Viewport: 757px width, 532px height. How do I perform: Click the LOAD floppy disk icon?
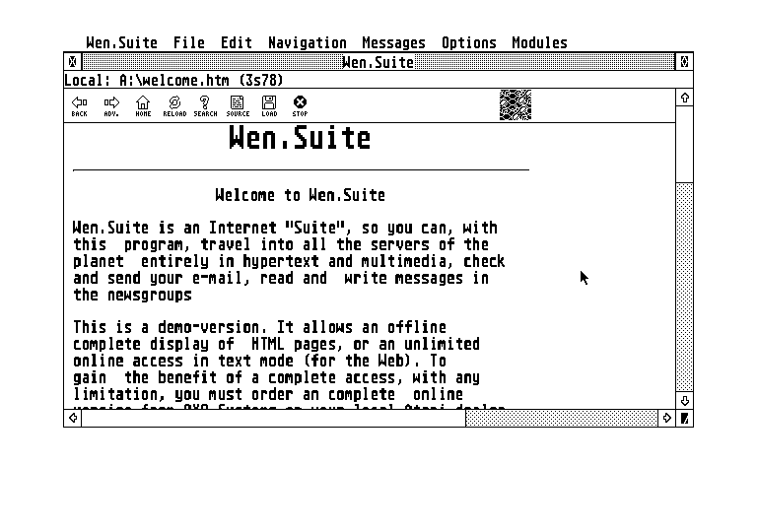click(269, 105)
